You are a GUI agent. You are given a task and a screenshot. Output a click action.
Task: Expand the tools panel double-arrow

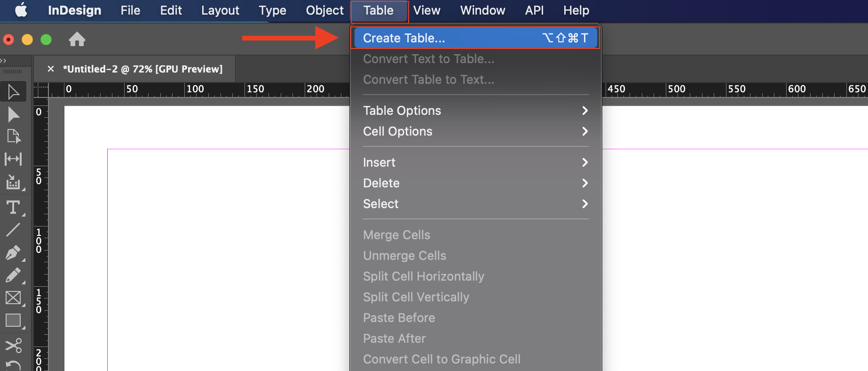point(3,61)
